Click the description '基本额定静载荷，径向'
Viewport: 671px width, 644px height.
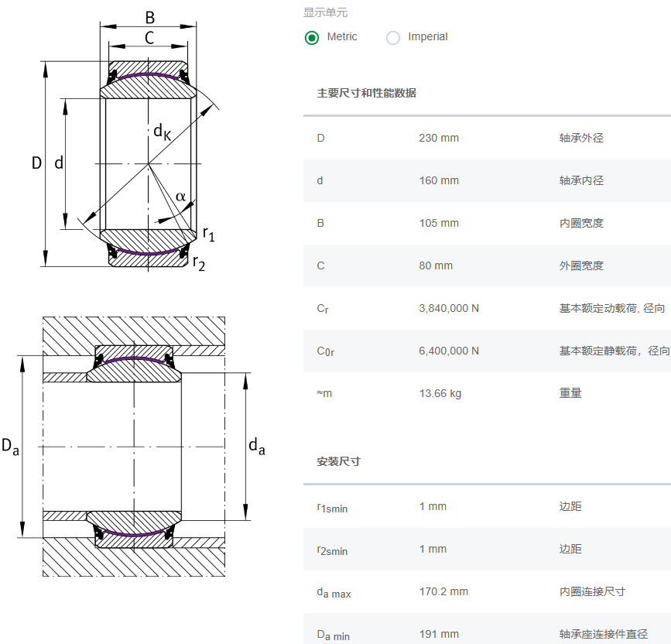[x=615, y=351]
